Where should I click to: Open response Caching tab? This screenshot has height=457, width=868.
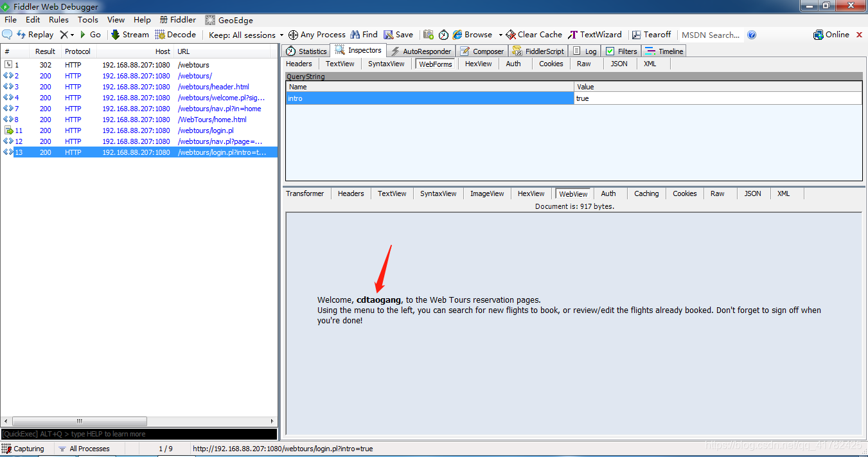coord(646,193)
